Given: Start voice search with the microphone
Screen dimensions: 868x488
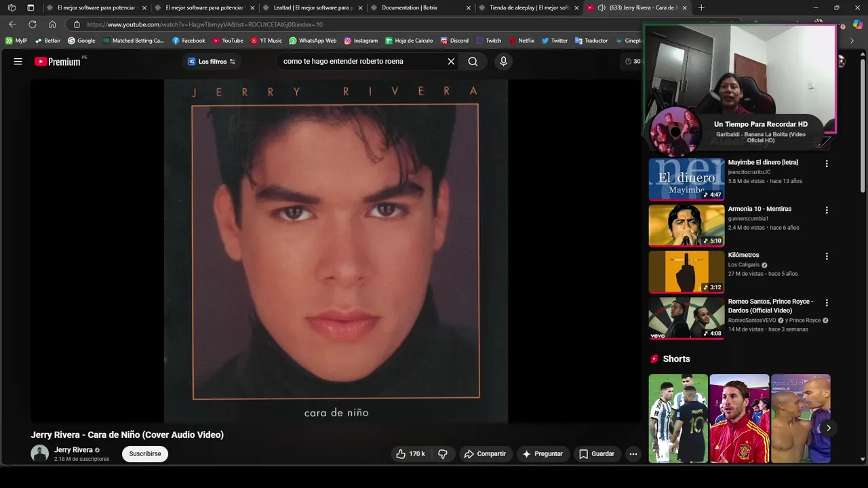Looking at the screenshot, I should coord(503,61).
